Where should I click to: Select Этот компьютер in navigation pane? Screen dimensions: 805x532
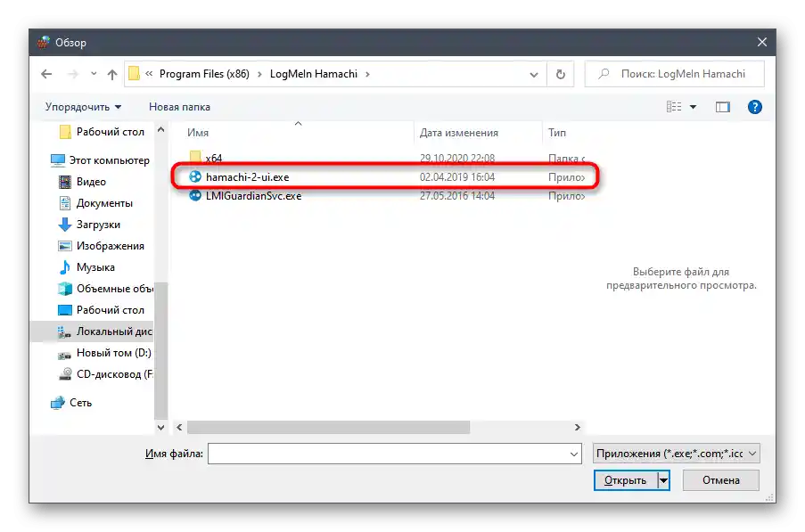(x=110, y=160)
